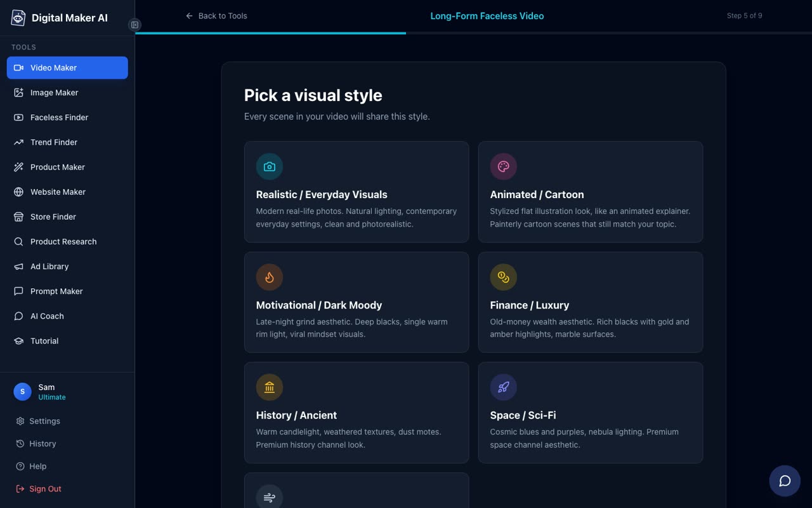Open Trend Finder
Screen dimensions: 812x508
pyautogui.click(x=67, y=142)
